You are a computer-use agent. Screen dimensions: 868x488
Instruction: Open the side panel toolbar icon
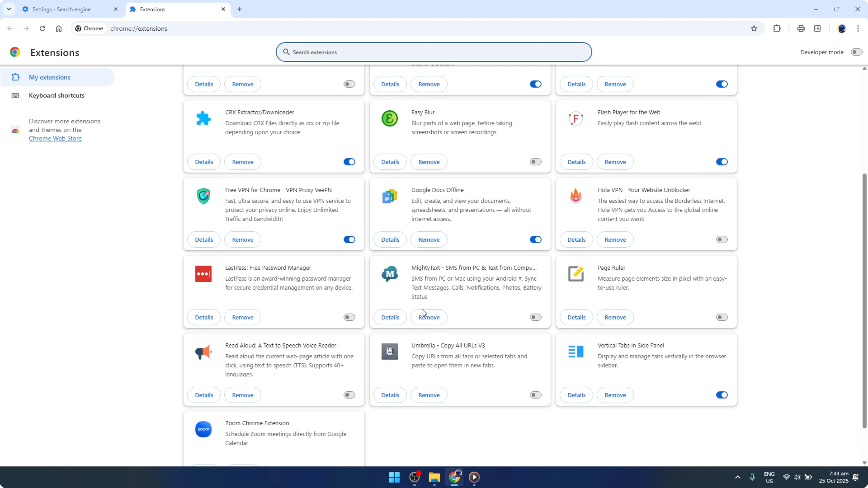pyautogui.click(x=818, y=29)
